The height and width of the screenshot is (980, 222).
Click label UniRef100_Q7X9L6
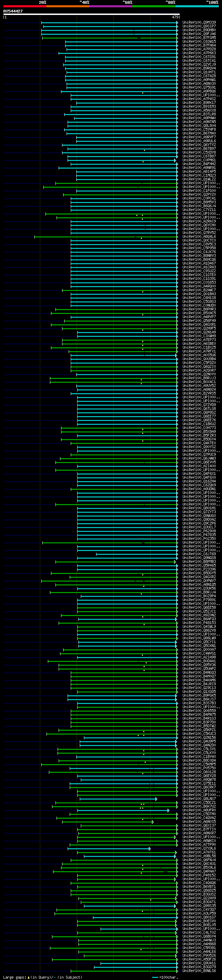(x=199, y=848)
